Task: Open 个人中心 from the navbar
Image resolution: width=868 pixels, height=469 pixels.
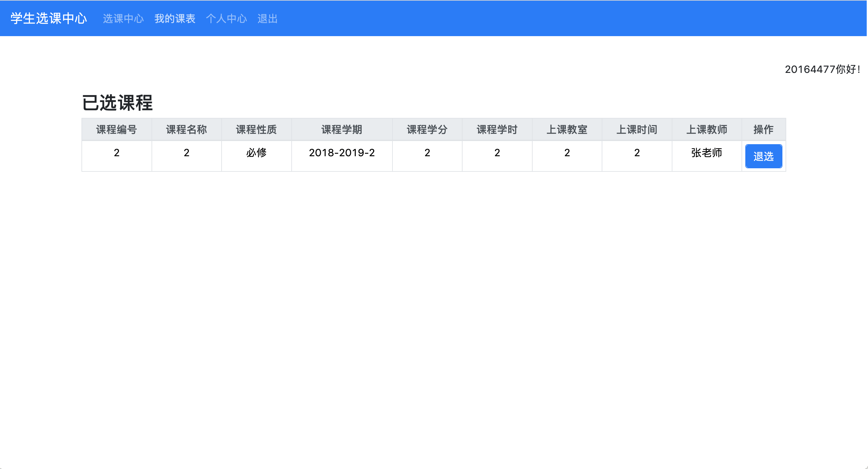Action: point(226,18)
